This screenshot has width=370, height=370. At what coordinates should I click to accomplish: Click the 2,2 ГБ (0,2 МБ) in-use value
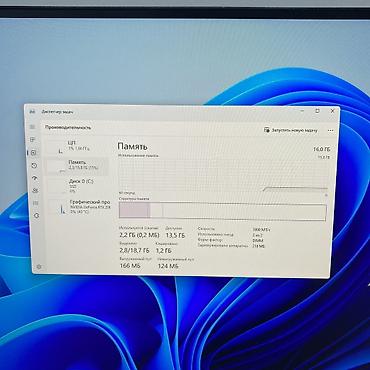pyautogui.click(x=139, y=235)
